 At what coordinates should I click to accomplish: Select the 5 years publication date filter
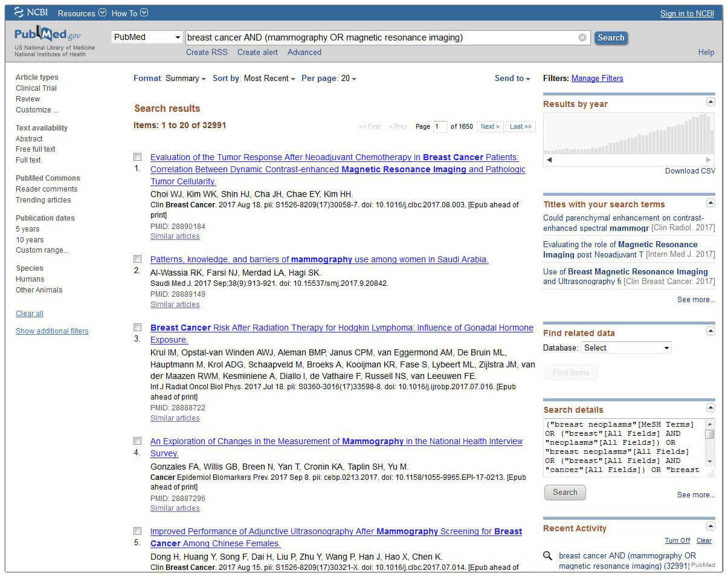point(28,229)
